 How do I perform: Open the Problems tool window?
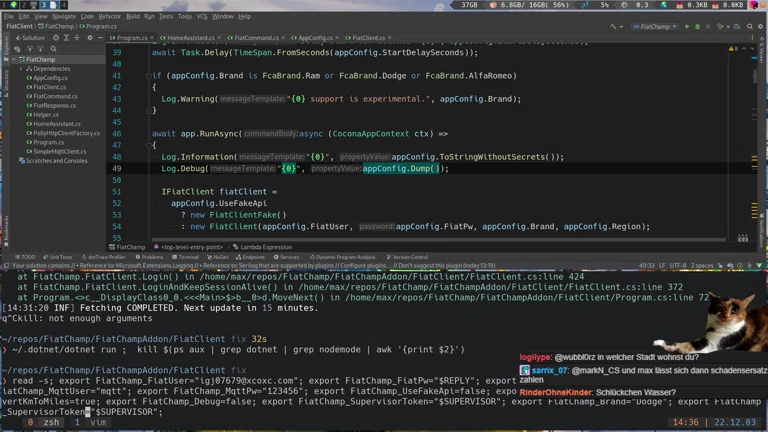coord(149,257)
